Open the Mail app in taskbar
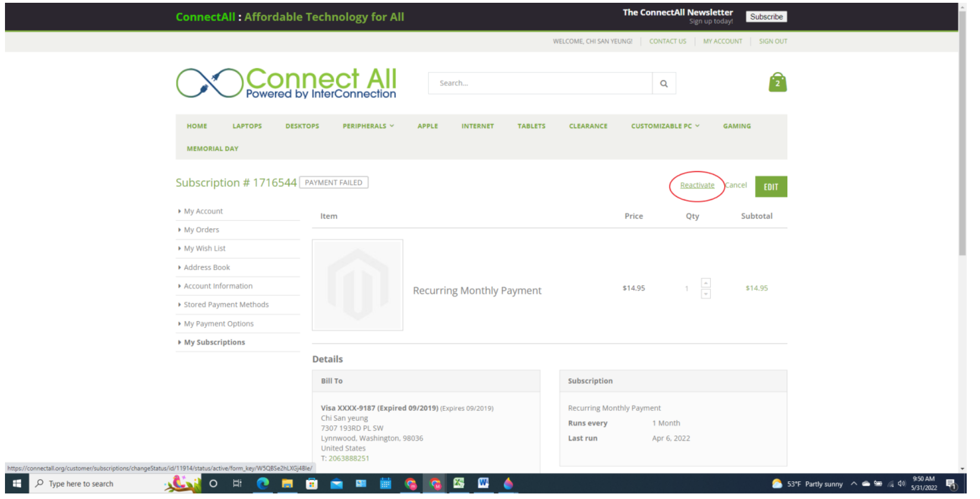This screenshot has height=499, width=980. (336, 483)
